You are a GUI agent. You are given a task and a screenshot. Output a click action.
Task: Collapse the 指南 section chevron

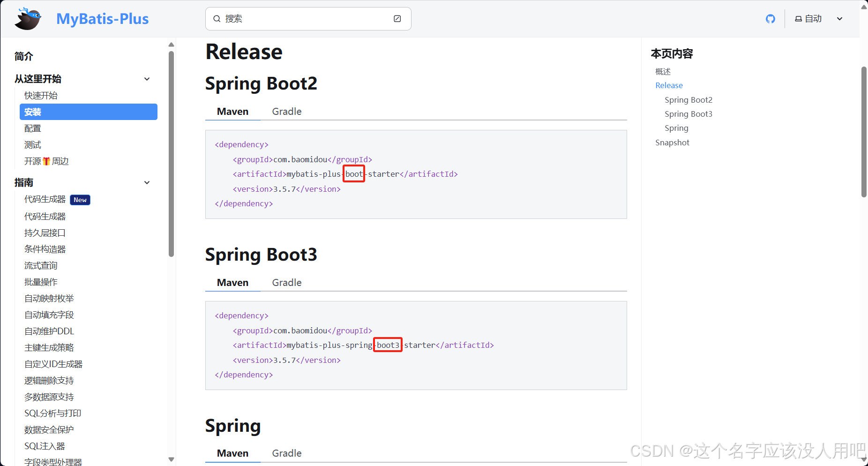147,182
